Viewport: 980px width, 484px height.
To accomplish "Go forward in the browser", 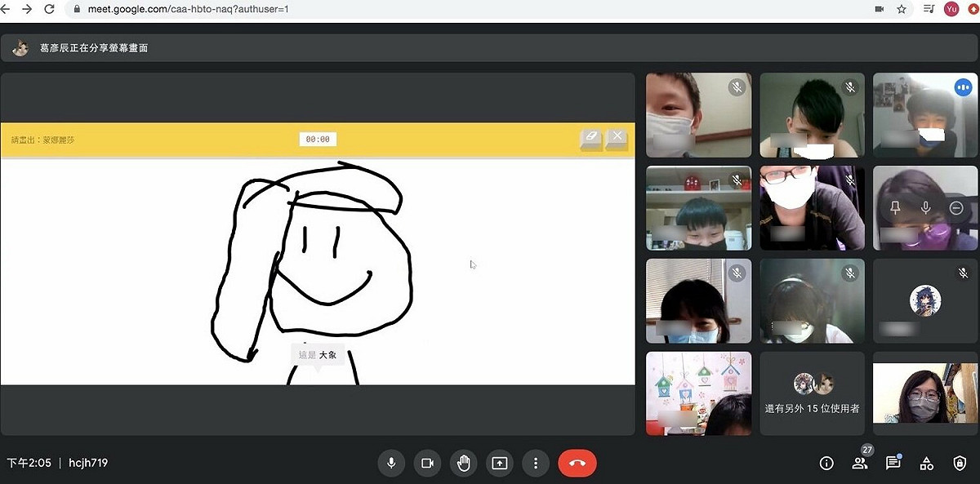I will [x=28, y=9].
